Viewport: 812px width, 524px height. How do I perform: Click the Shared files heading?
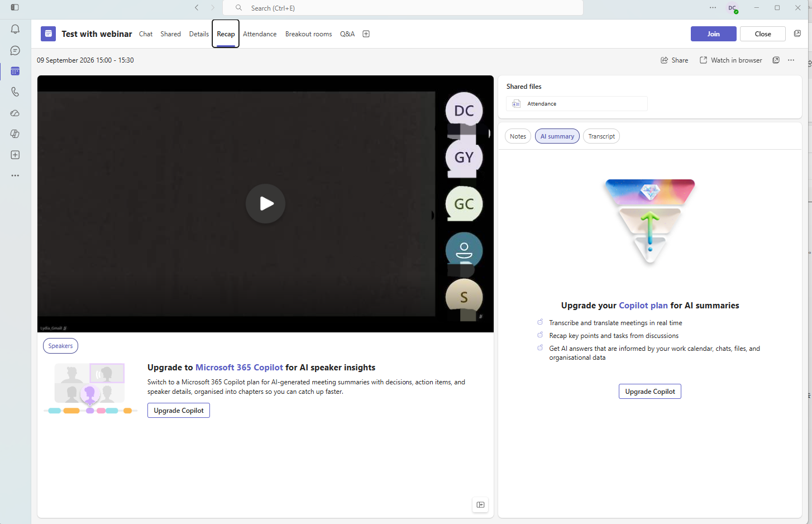coord(524,87)
